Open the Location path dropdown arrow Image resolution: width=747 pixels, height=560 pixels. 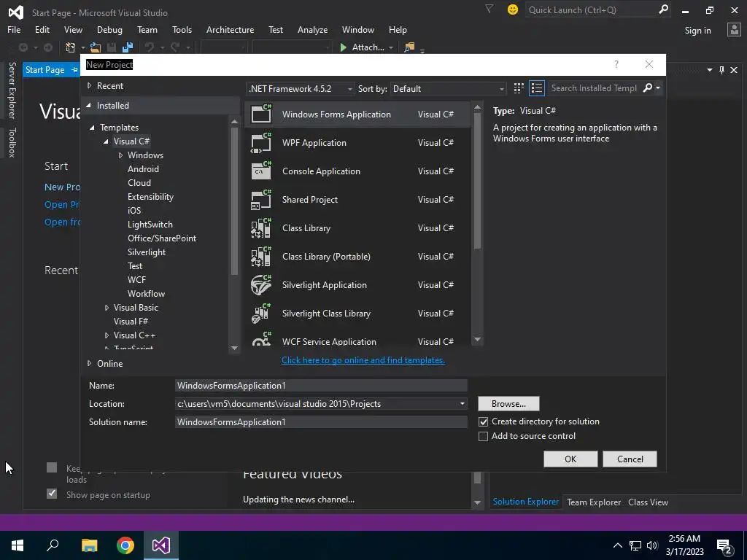tap(462, 404)
